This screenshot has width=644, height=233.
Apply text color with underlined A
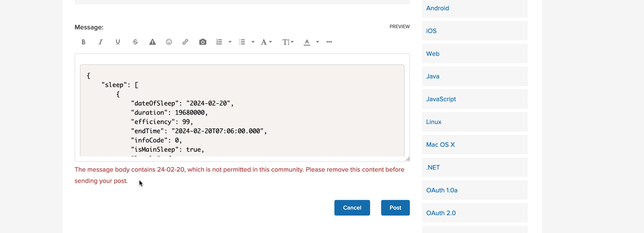pyautogui.click(x=307, y=42)
